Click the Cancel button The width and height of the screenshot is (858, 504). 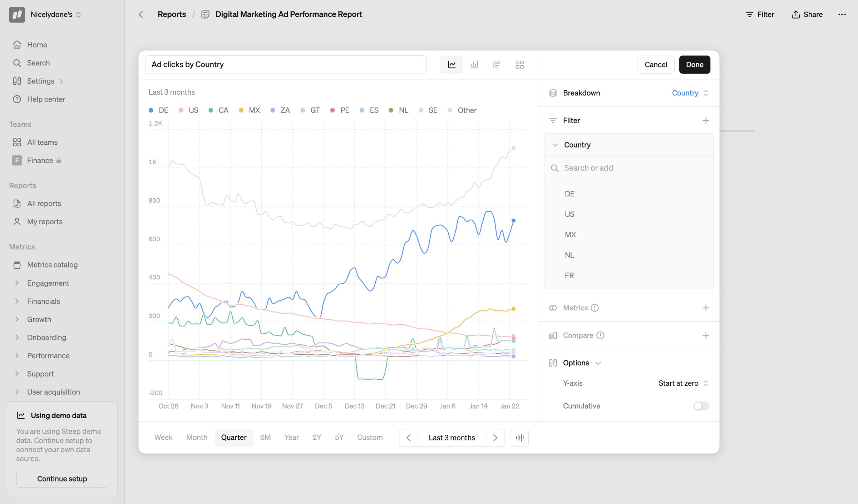[x=656, y=65]
